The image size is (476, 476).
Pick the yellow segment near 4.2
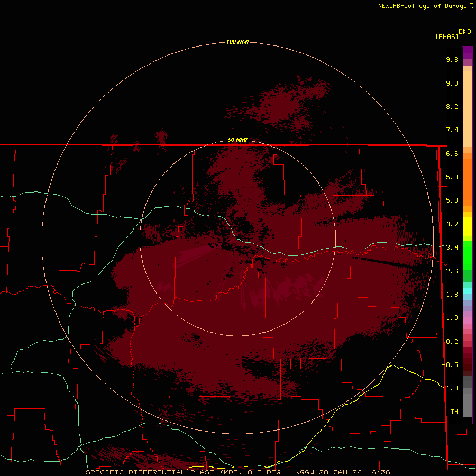coord(467,226)
